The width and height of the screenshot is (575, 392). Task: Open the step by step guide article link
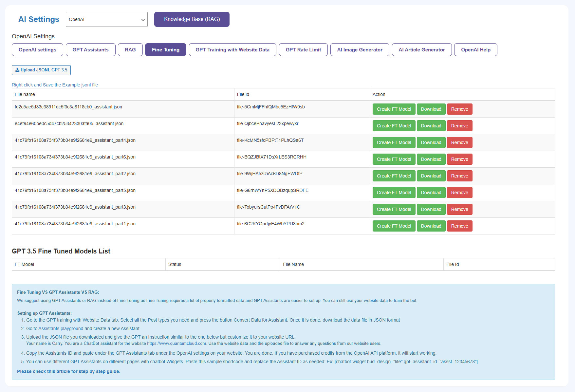click(x=68, y=371)
